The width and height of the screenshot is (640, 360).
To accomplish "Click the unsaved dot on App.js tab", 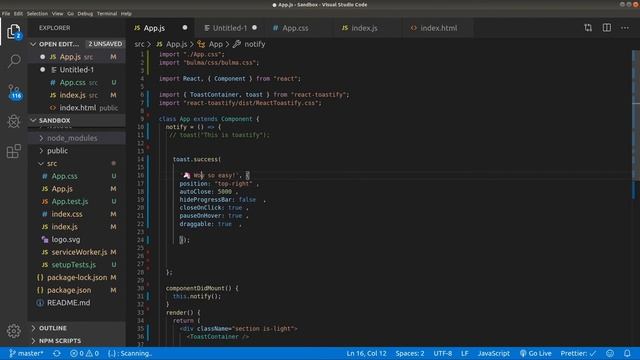I will click(x=185, y=28).
